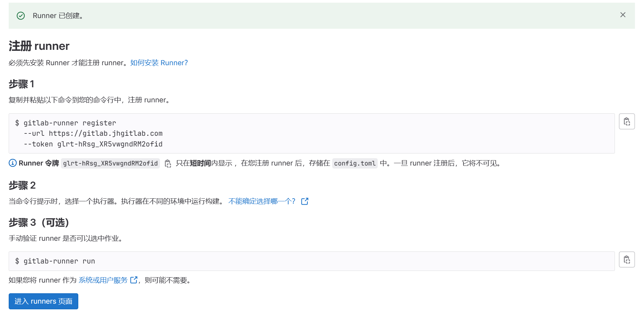Copy the runner registration command

[x=627, y=121]
